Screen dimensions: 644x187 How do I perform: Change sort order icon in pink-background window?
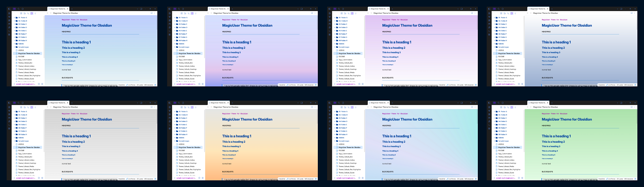pyautogui.click(x=349, y=13)
